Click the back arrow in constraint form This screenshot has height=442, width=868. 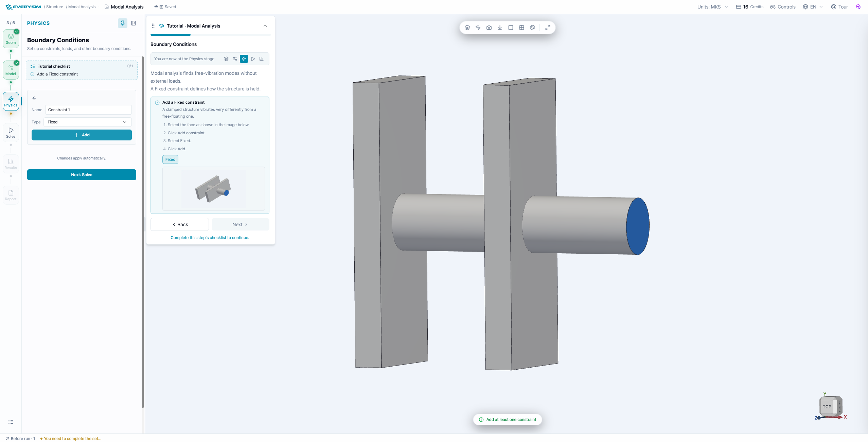(x=34, y=98)
